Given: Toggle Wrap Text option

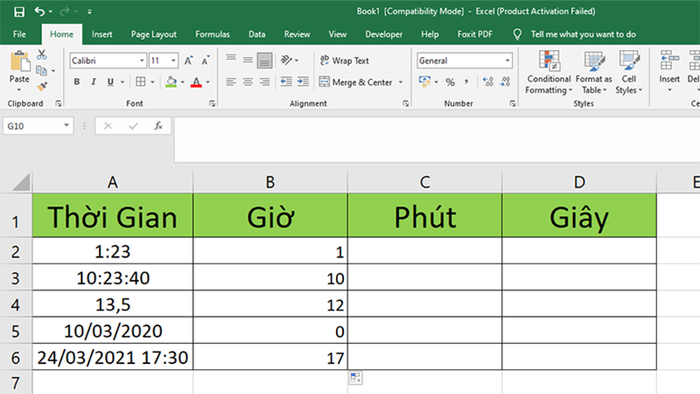Looking at the screenshot, I should [345, 60].
